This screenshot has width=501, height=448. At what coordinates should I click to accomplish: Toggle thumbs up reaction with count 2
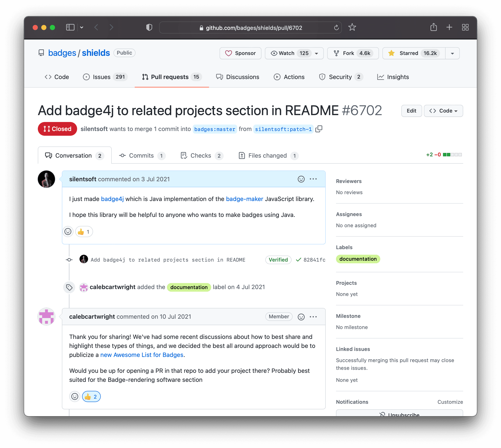[91, 396]
